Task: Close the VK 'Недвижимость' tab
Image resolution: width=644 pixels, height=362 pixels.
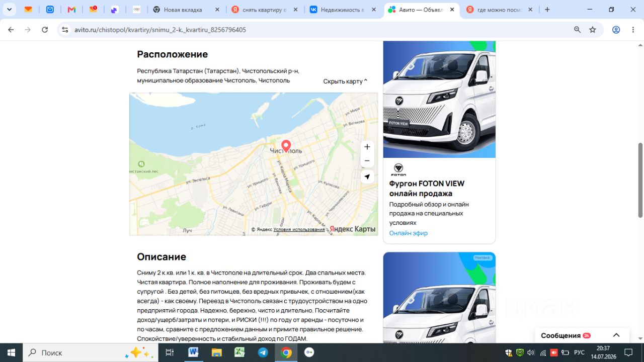Action: click(x=374, y=10)
